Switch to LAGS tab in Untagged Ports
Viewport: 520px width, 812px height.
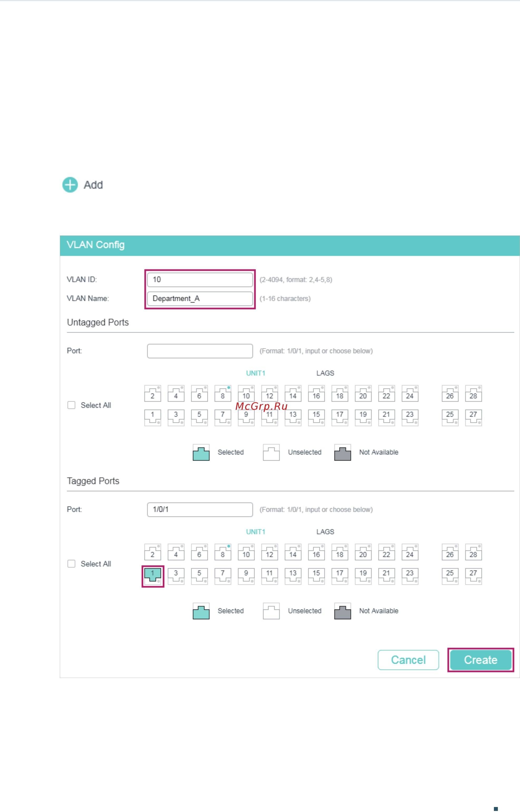325,373
